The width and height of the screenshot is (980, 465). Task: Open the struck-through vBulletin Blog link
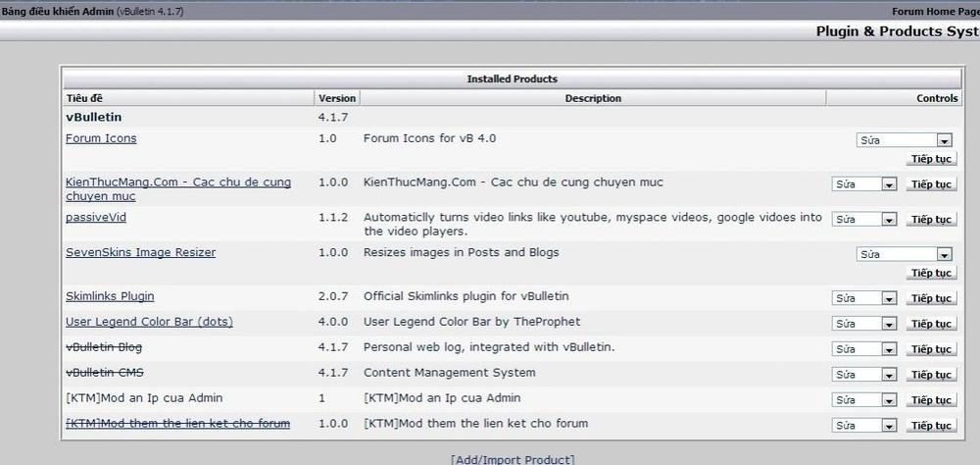(x=104, y=347)
